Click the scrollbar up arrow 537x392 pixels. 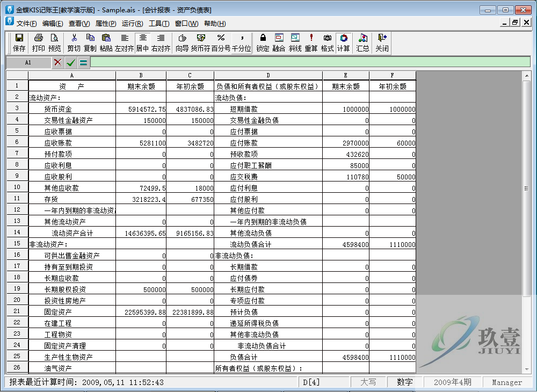(526, 75)
